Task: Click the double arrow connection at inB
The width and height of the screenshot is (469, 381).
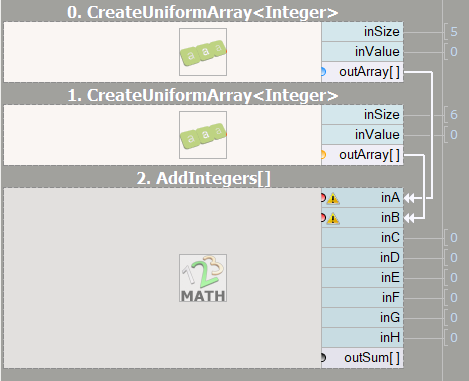Action: point(409,218)
